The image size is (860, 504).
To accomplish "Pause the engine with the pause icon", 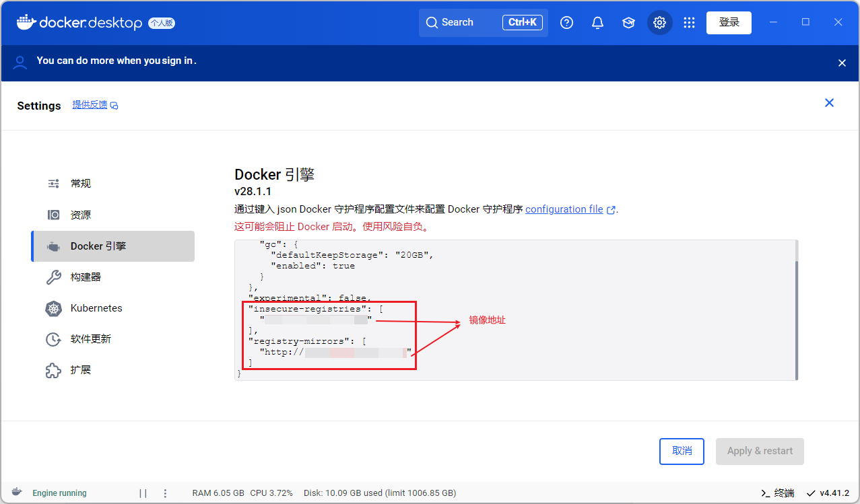I will point(143,493).
